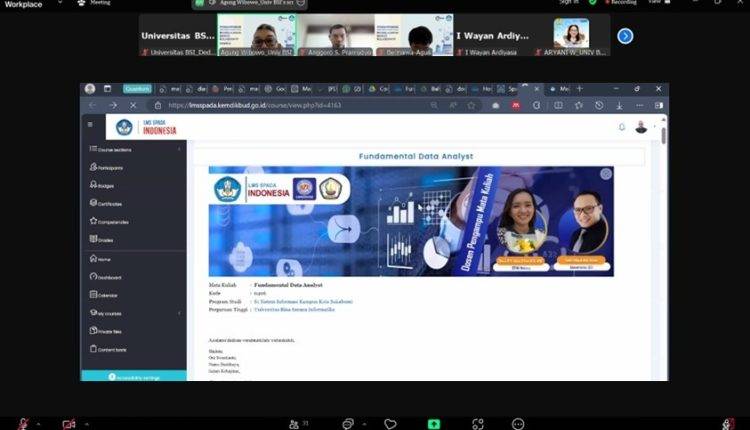Click the Quantum tab group label
The image size is (750, 430).
[137, 88]
